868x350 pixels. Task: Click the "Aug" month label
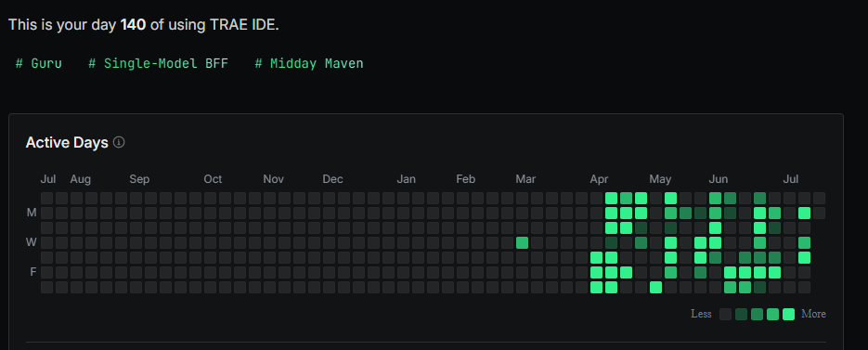coord(80,179)
